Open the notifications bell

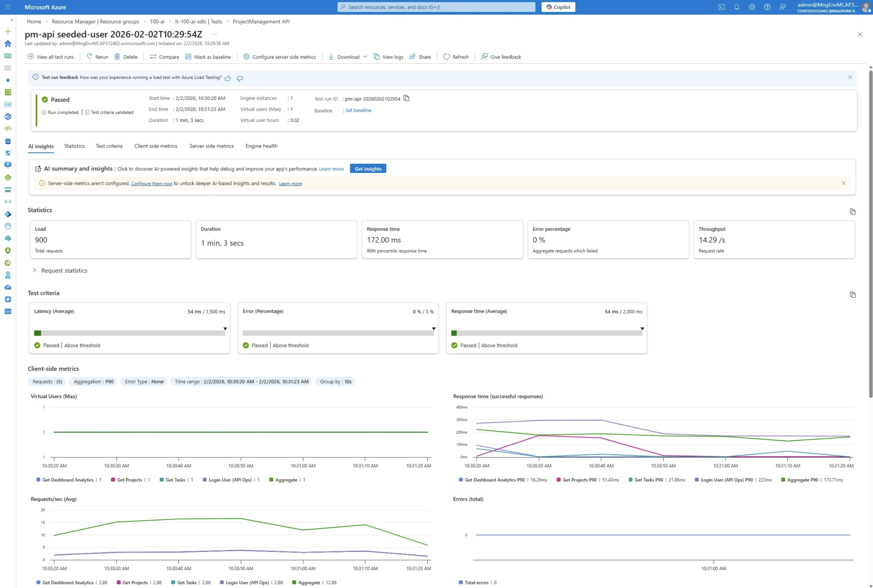736,7
